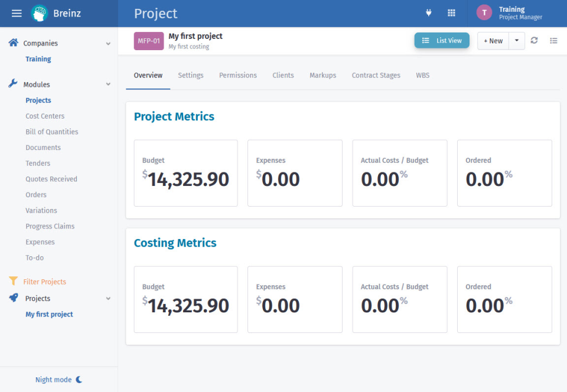Image resolution: width=567 pixels, height=392 pixels.
Task: Open the list options icon beside refresh
Action: [x=553, y=40]
